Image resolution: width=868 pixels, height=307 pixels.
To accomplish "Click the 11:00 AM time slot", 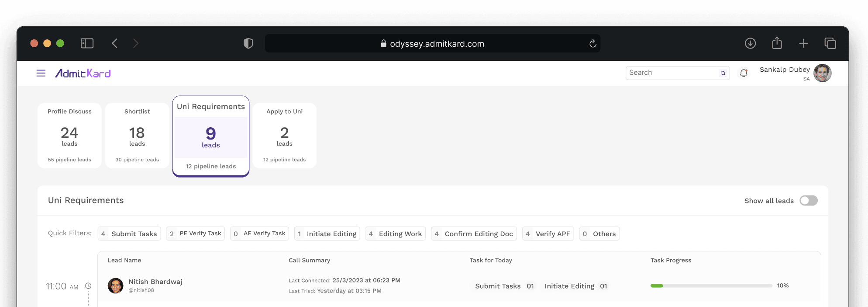I will click(62, 286).
